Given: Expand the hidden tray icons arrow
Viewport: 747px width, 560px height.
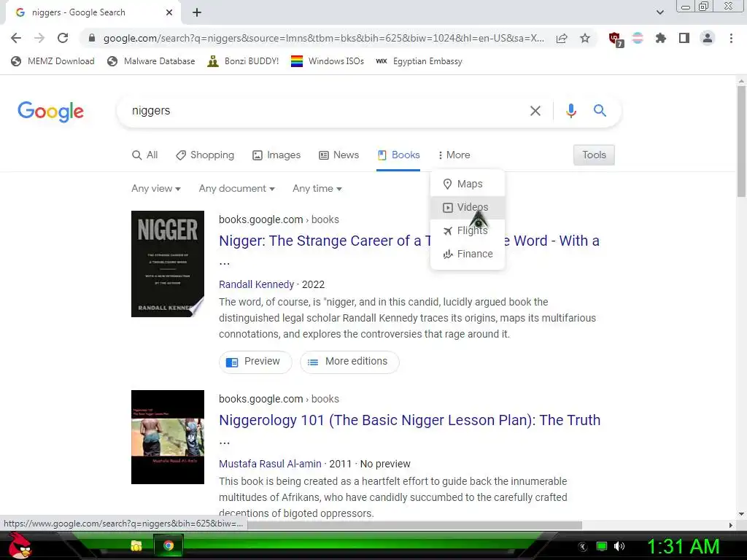Looking at the screenshot, I should pyautogui.click(x=583, y=546).
